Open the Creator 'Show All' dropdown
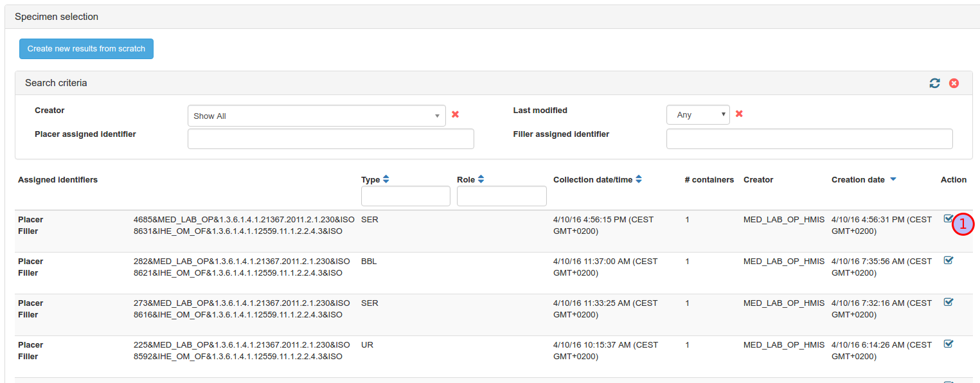This screenshot has height=383, width=980. click(x=316, y=116)
